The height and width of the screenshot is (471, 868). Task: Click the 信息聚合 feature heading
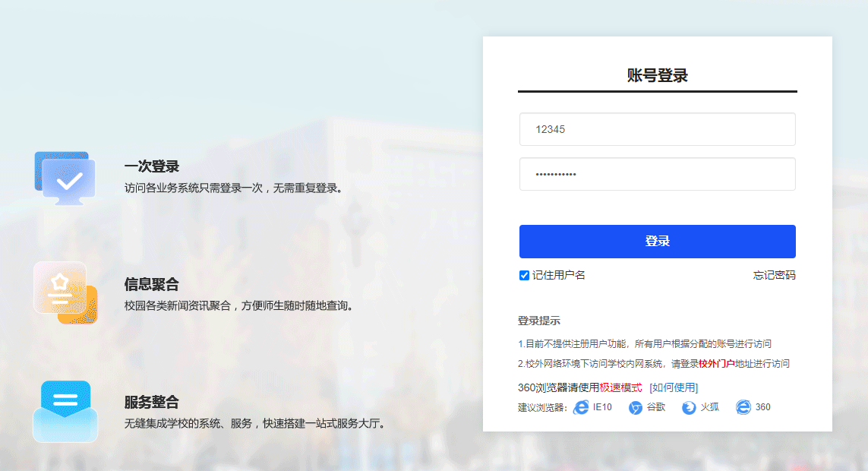coord(152,285)
